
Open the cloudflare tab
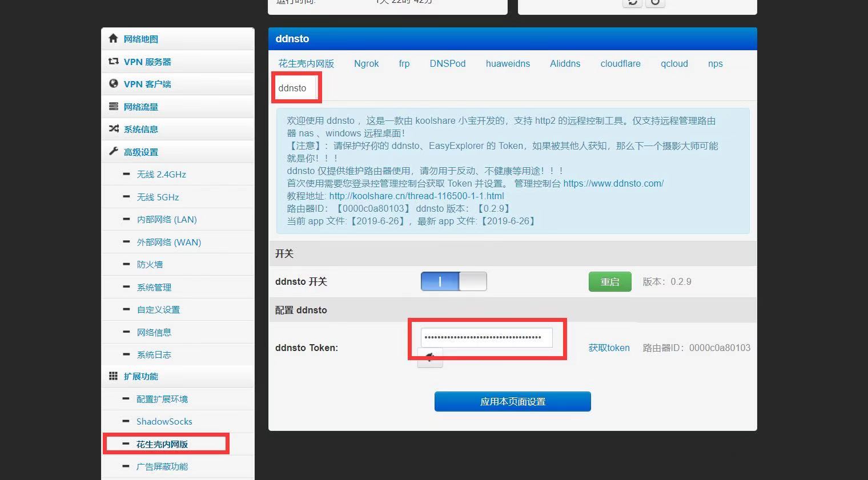coord(620,63)
